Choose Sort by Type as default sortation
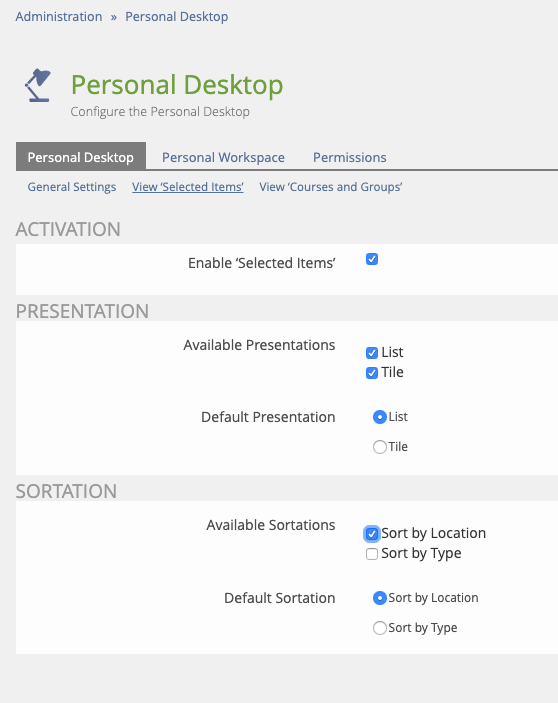 (380, 628)
